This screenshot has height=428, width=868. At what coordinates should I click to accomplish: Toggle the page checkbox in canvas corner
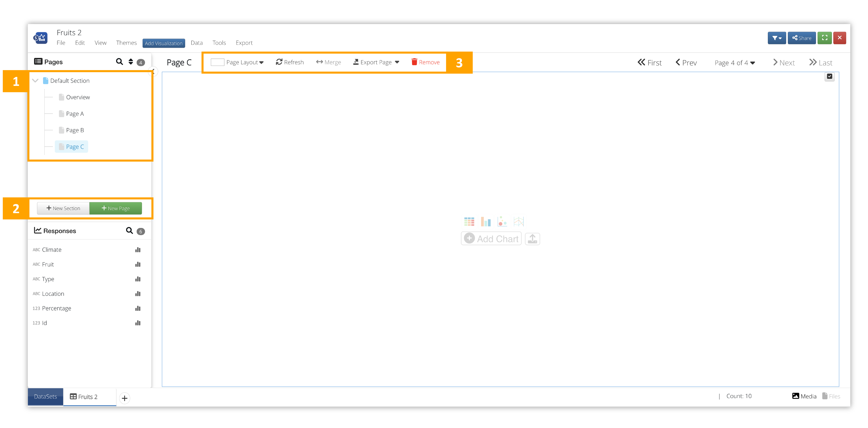coord(830,77)
